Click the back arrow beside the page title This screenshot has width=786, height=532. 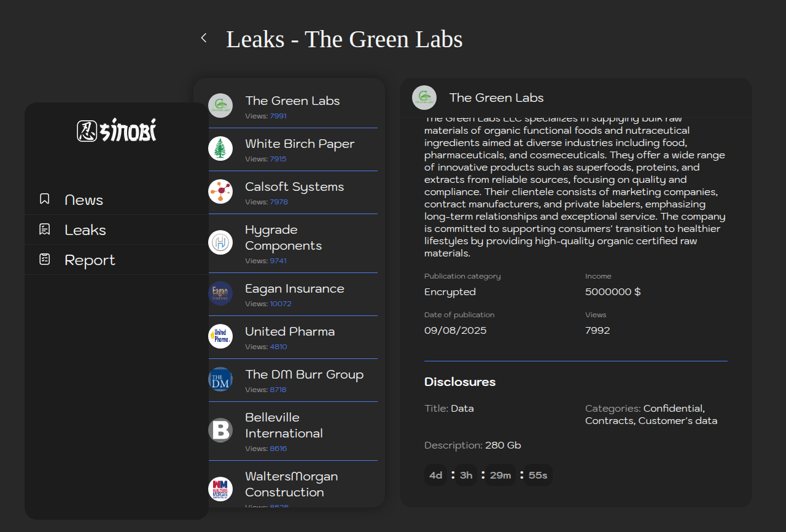(x=204, y=38)
